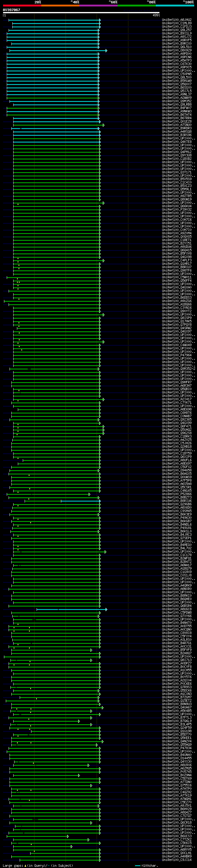Select hit label UniRef100_B6TRR4
This screenshot has height=868, width=197.
pyautogui.click(x=177, y=118)
